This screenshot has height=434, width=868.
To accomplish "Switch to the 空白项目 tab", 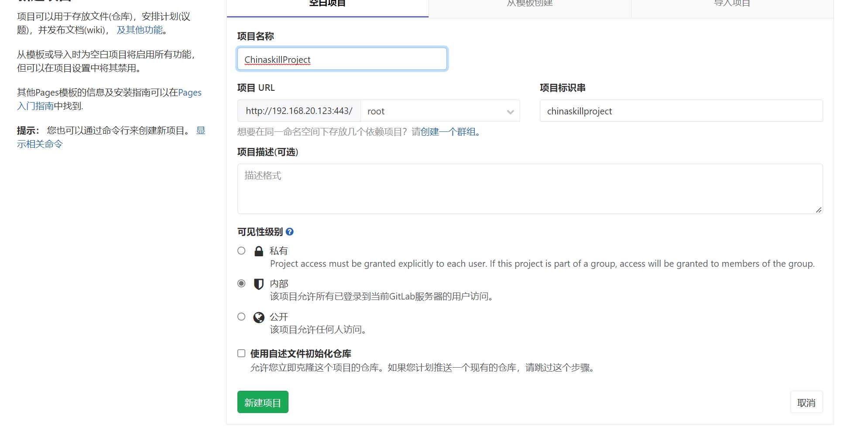I will (327, 4).
